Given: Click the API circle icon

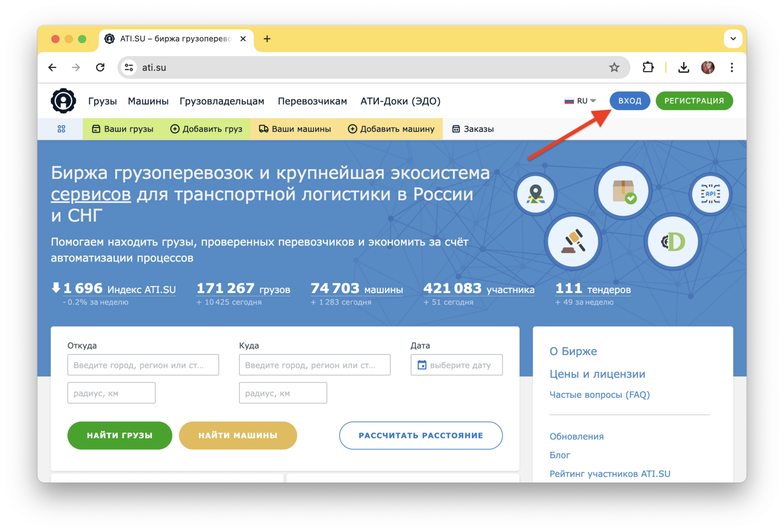Looking at the screenshot, I should [710, 194].
